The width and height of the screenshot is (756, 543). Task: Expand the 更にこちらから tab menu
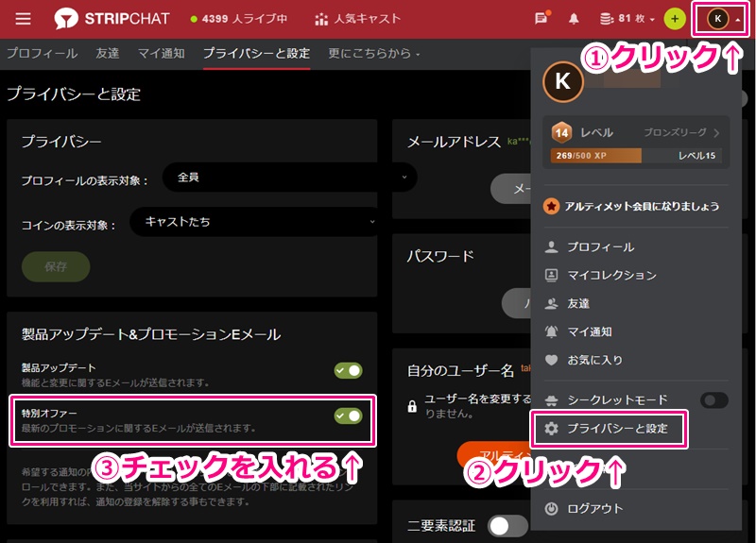click(374, 54)
